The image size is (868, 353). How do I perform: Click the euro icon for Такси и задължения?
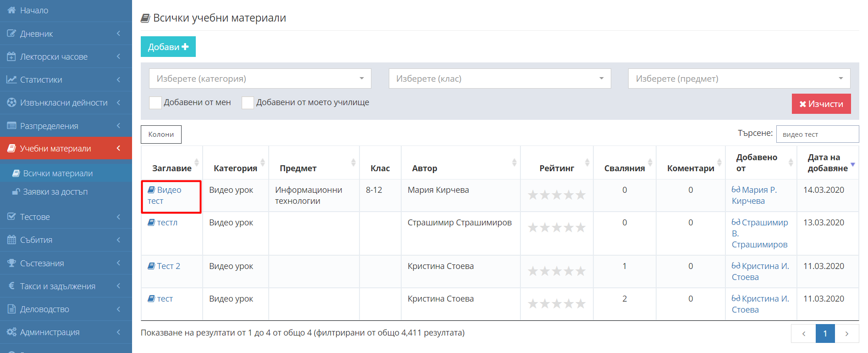tap(11, 286)
